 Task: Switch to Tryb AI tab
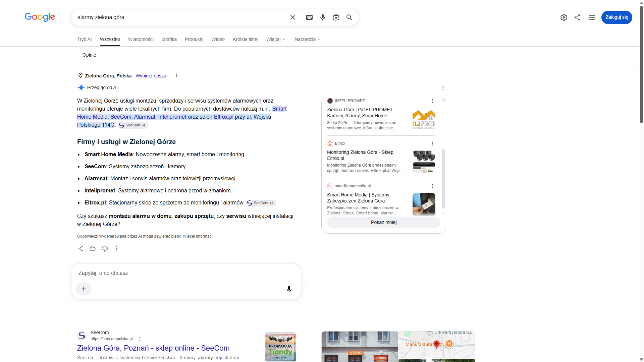click(85, 39)
